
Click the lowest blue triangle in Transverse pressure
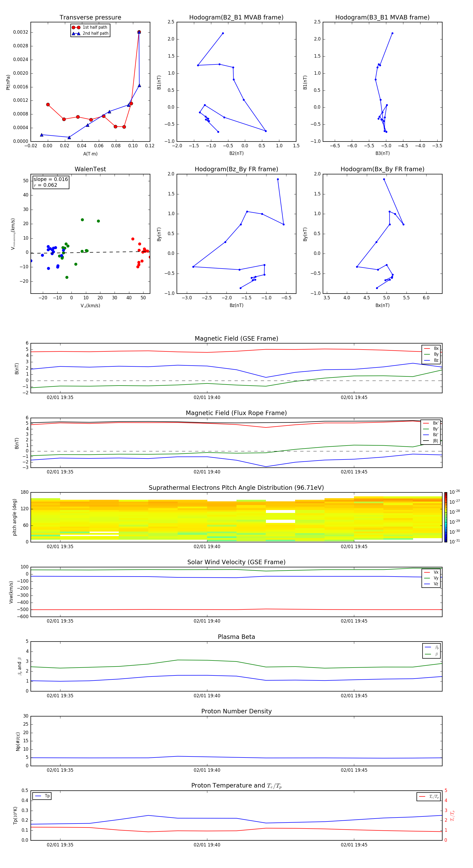(x=69, y=138)
